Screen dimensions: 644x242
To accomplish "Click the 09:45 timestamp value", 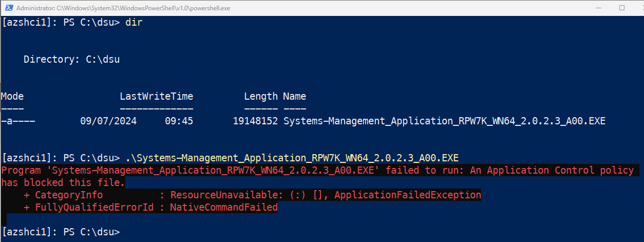I will point(179,121).
